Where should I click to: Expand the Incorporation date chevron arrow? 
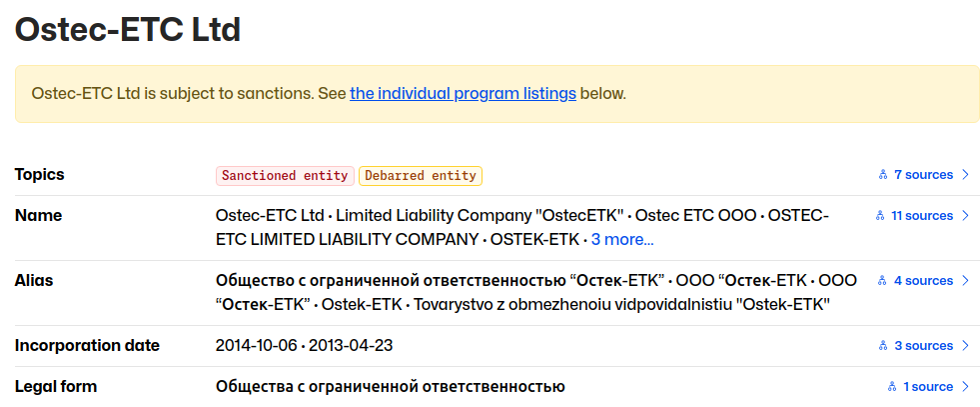[965, 346]
